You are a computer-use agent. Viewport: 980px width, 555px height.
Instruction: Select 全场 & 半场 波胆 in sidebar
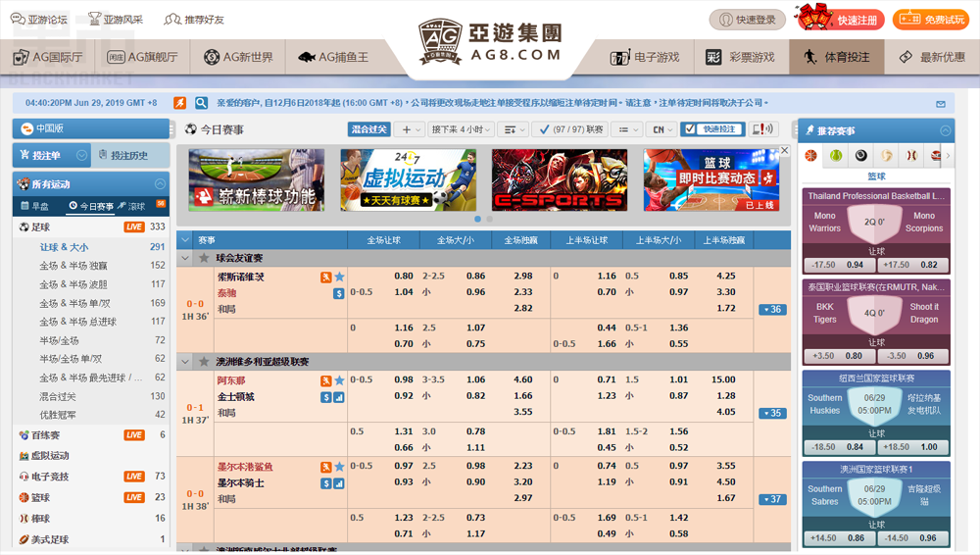[x=73, y=284]
